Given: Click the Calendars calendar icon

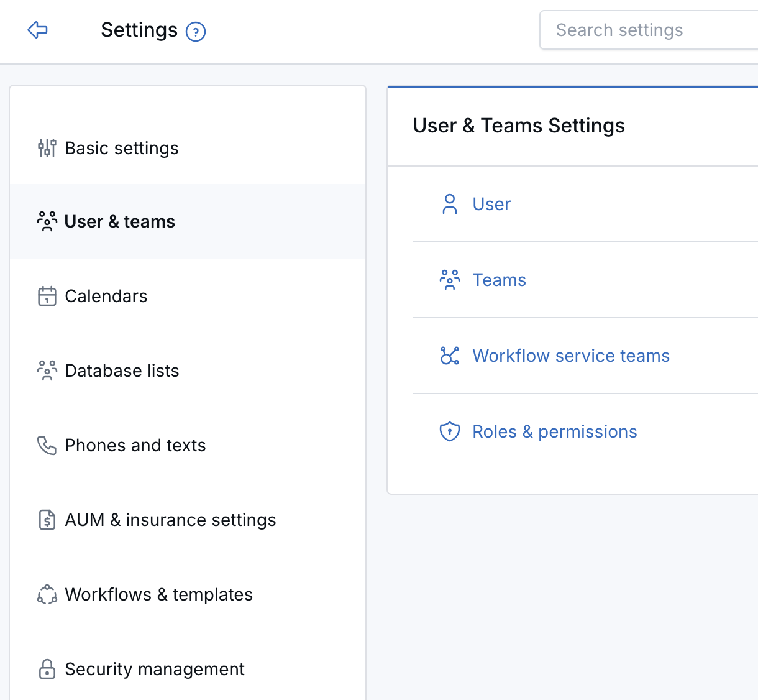Looking at the screenshot, I should 47,296.
